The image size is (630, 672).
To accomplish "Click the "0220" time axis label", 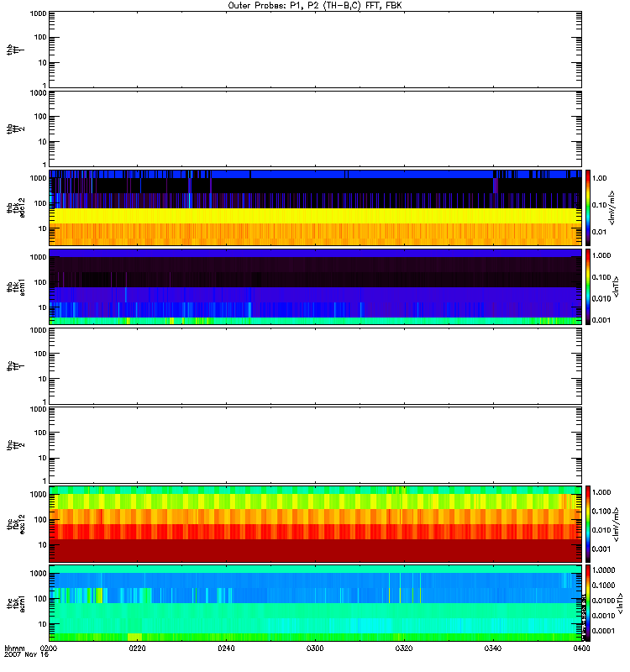I will (137, 648).
